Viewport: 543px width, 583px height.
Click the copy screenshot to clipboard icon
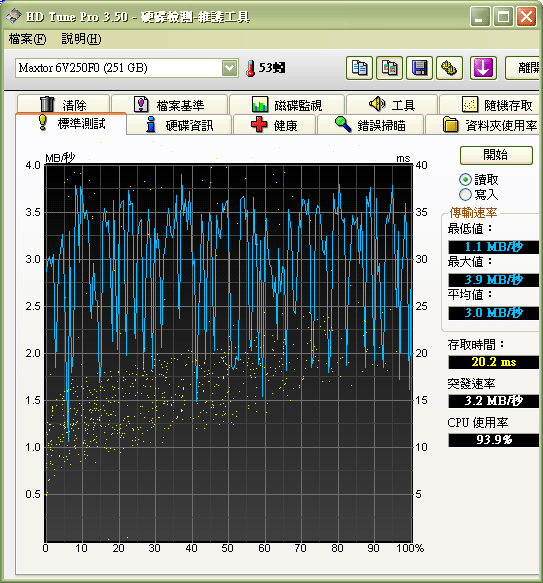pyautogui.click(x=389, y=68)
